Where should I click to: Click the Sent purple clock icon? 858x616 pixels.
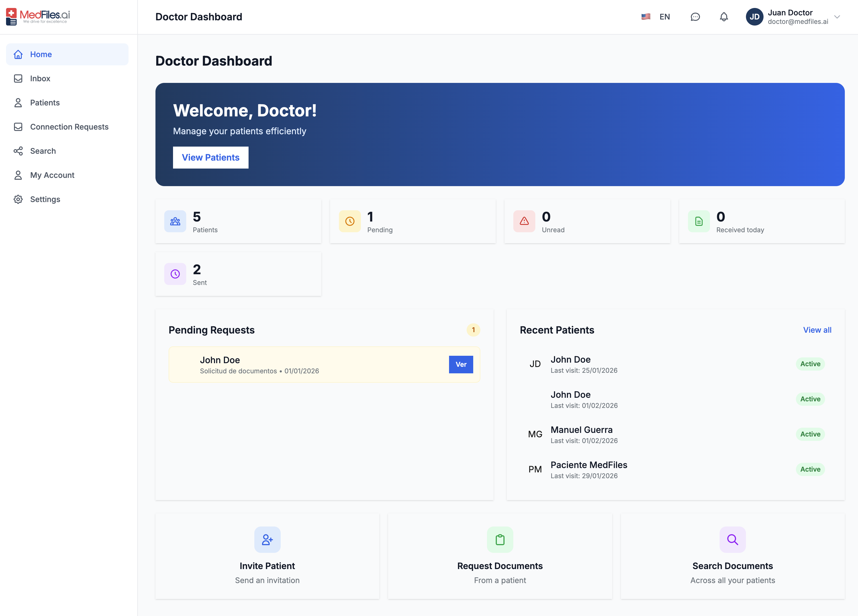pos(175,274)
